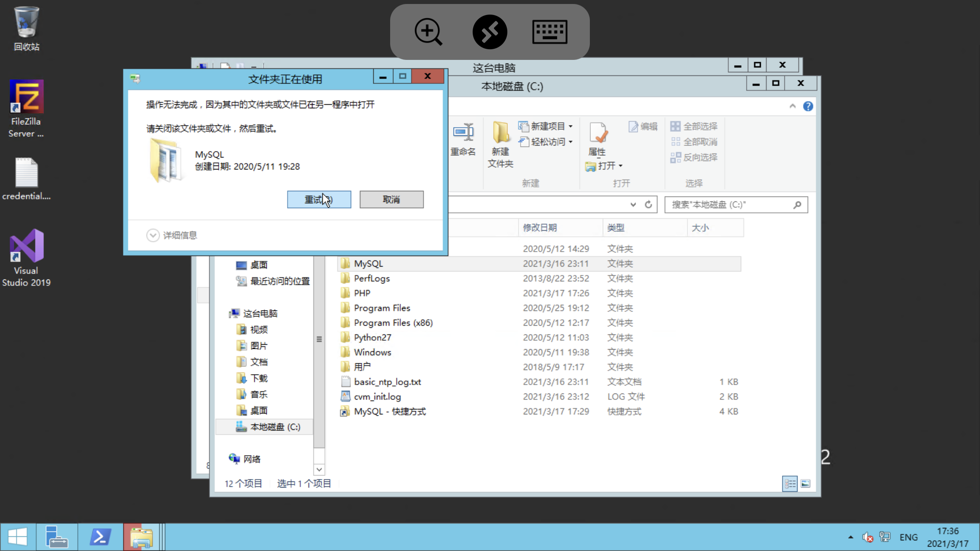Select the credential text file on desktop

click(x=26, y=179)
